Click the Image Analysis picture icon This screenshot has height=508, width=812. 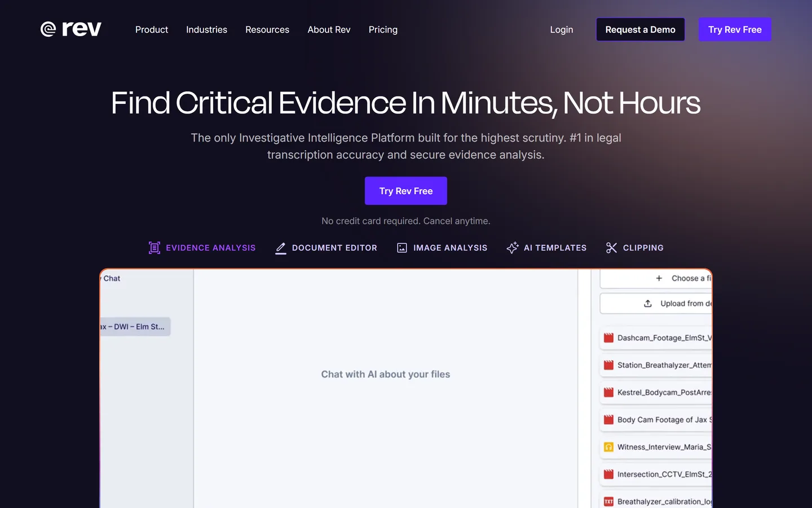click(x=402, y=248)
